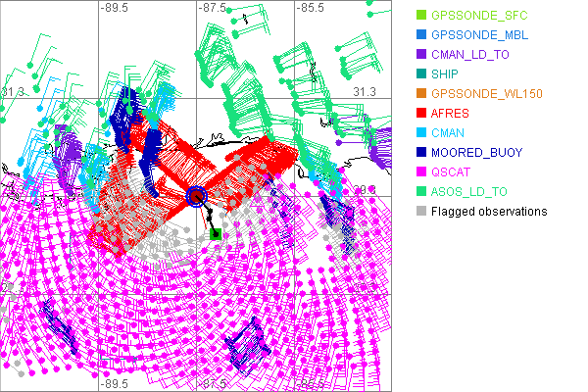Click the teal SHIP legend swatch
The width and height of the screenshot is (588, 392).
(421, 74)
